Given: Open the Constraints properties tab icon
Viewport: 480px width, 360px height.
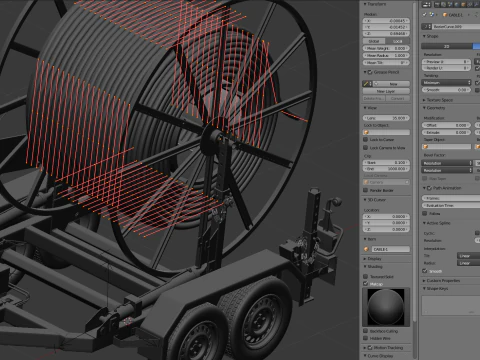Looking at the screenshot, I should (470, 5).
